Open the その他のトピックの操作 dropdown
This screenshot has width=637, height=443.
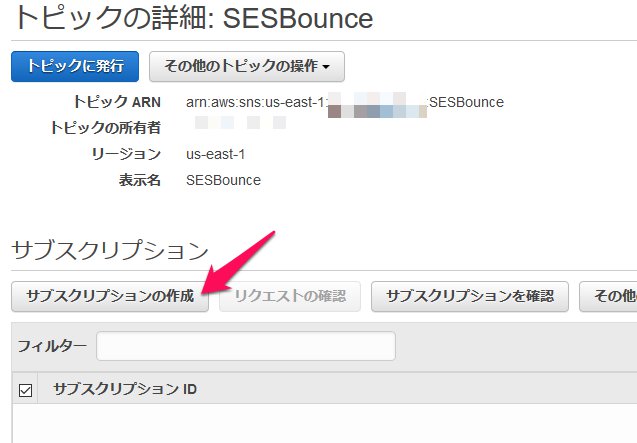(x=246, y=66)
